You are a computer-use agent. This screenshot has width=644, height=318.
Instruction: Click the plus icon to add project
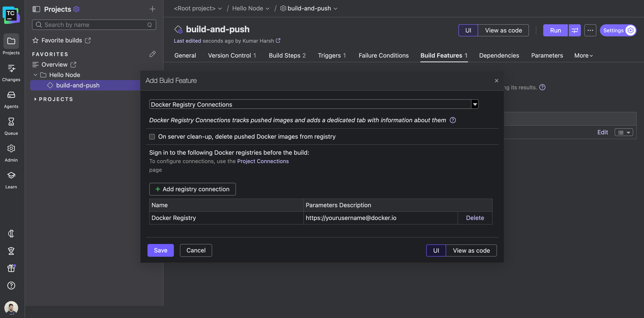[x=152, y=9]
